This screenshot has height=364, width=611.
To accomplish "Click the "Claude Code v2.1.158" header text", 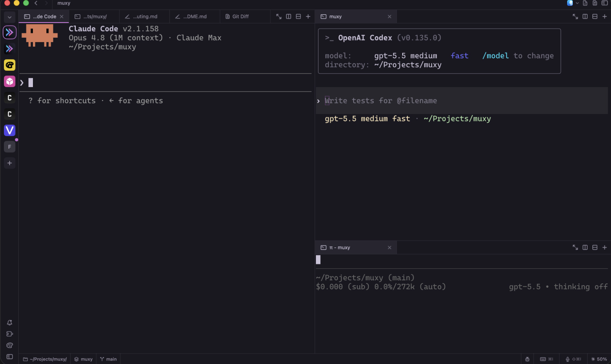I will pos(114,29).
